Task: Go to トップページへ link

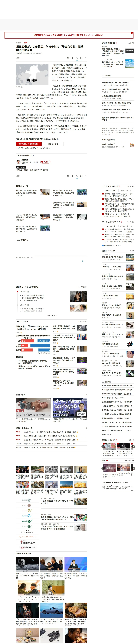Action: (83, 321)
